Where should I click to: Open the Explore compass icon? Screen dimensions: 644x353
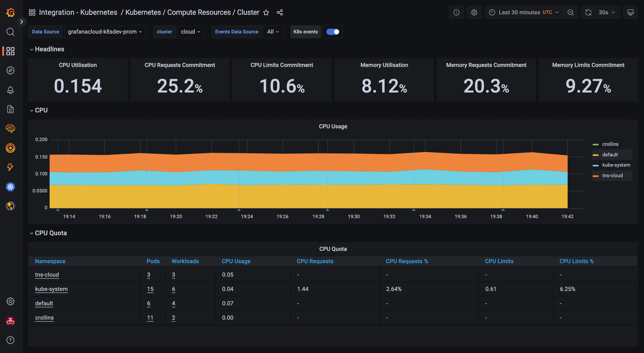[x=10, y=71]
